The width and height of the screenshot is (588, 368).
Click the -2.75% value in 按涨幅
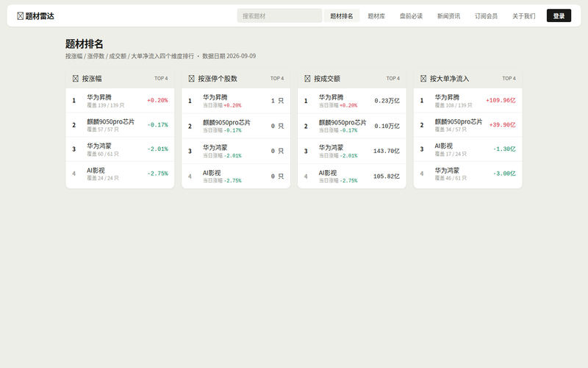point(157,174)
